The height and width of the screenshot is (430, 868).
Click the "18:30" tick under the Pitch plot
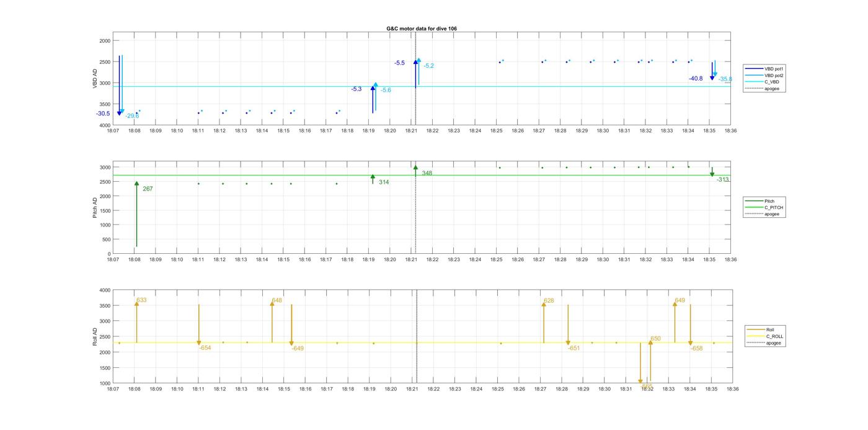coord(603,259)
